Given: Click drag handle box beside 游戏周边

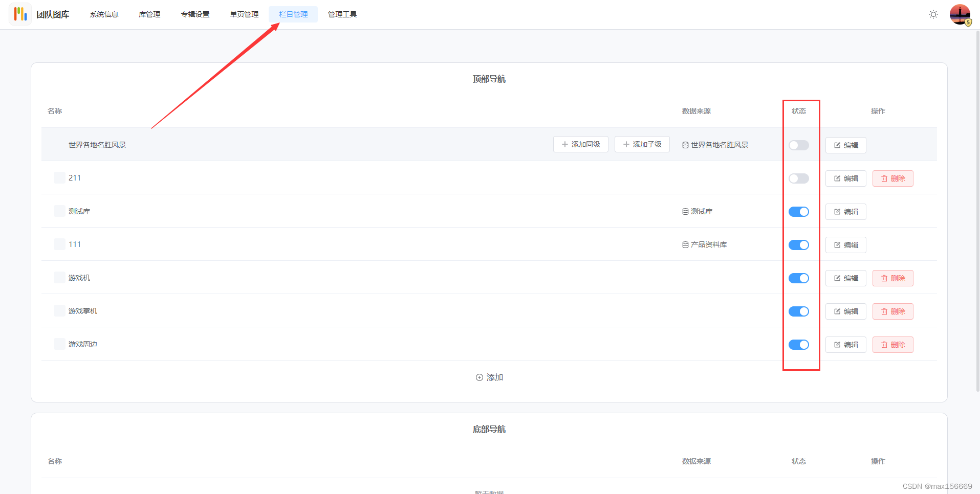Looking at the screenshot, I should [x=59, y=344].
